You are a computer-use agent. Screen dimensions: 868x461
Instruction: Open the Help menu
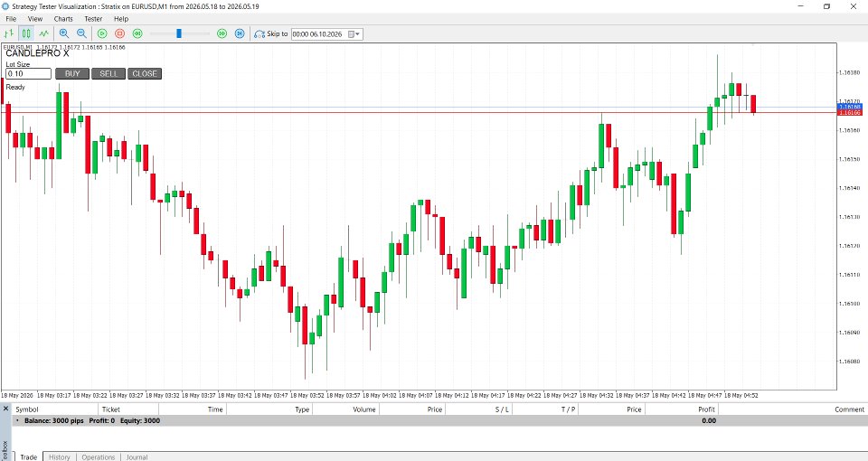pos(120,19)
